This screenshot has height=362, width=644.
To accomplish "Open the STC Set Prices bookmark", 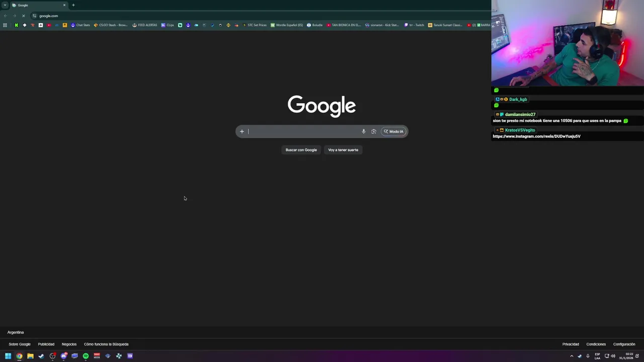I will click(255, 25).
